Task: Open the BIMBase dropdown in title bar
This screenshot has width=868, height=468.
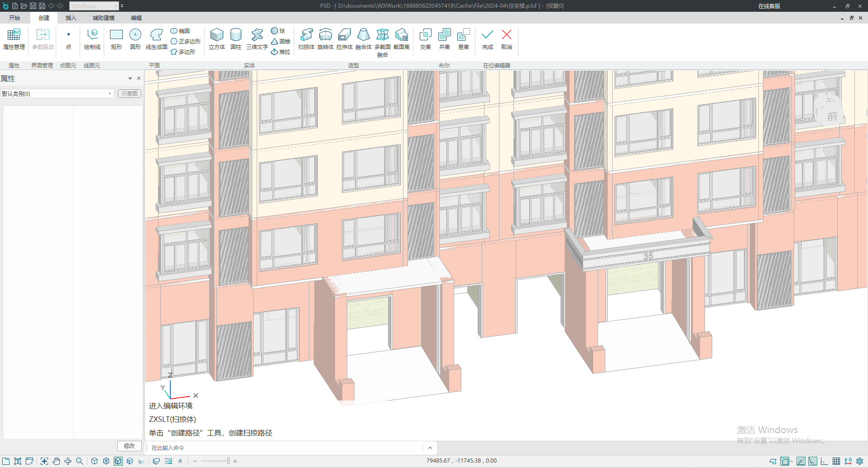Action: [94, 6]
